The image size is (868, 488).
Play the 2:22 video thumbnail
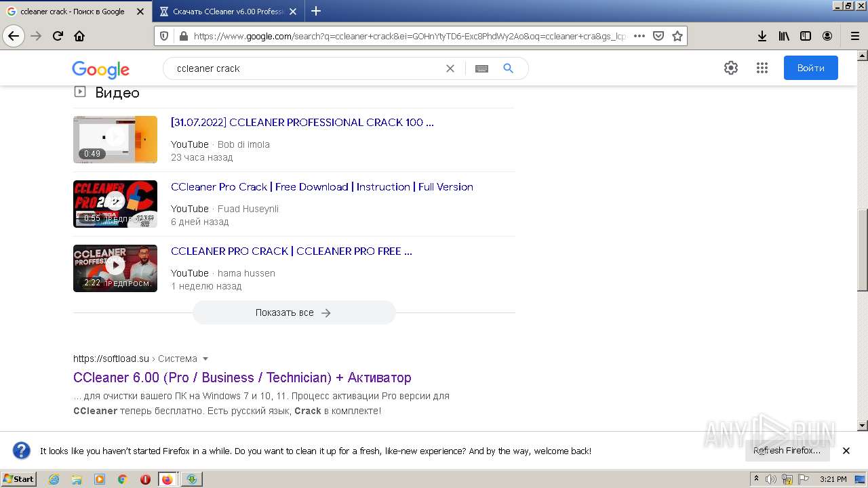115,268
